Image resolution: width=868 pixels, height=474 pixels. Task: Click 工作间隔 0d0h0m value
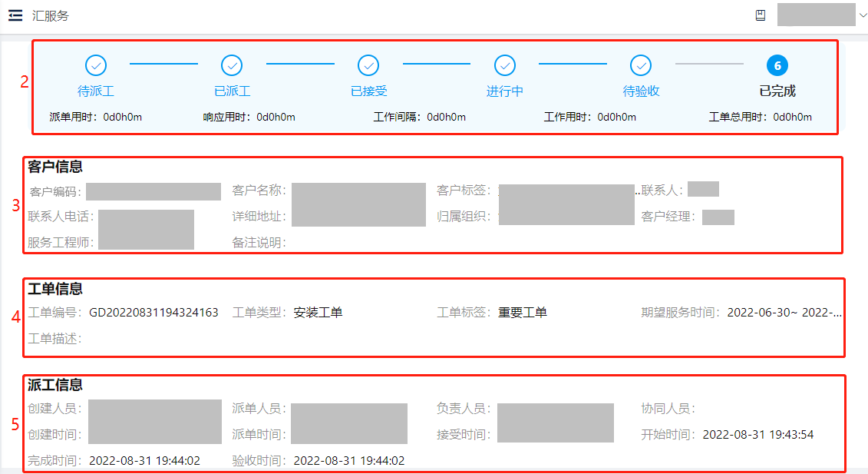[446, 117]
